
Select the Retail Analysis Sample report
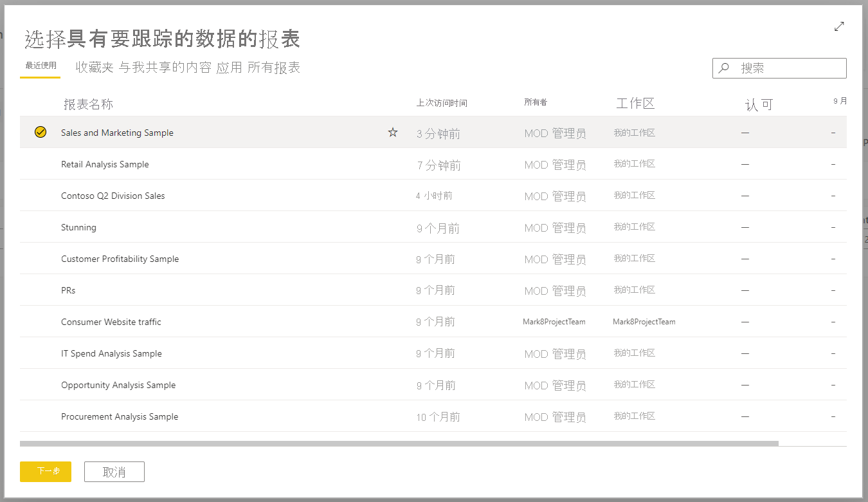[105, 164]
